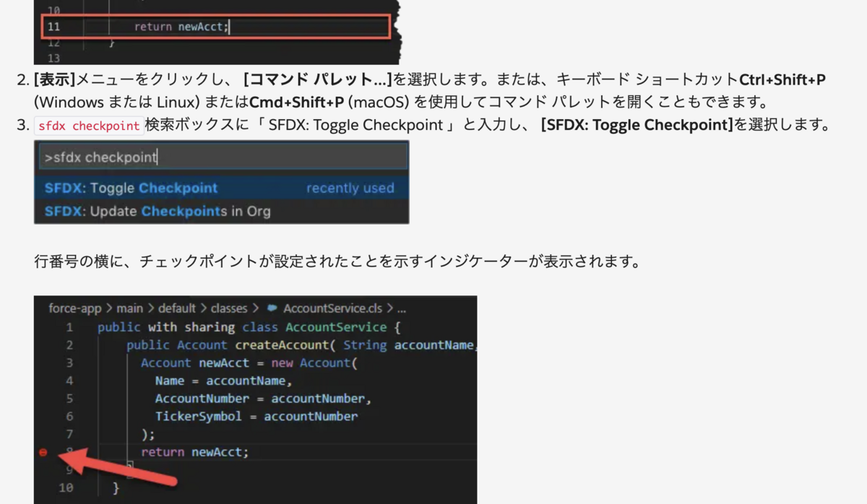867x504 pixels.
Task: Click line number 1 in the AccountService editor
Action: point(69,327)
